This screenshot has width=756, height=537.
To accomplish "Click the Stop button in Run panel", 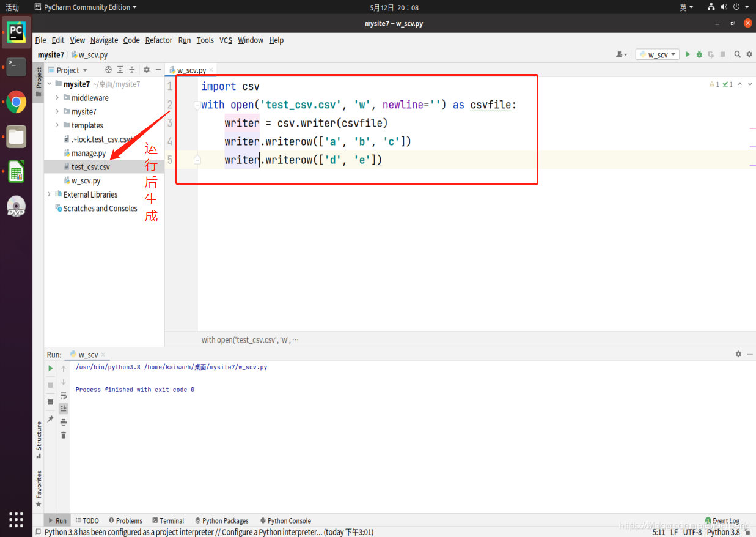I will pos(51,385).
